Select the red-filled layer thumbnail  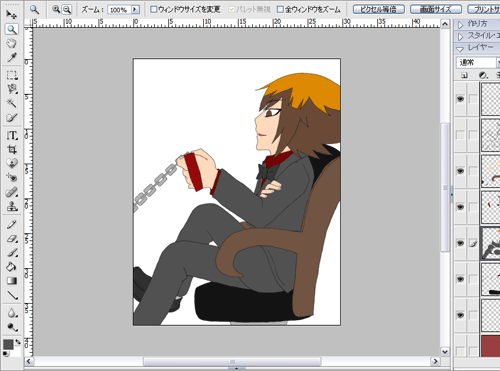point(491,346)
